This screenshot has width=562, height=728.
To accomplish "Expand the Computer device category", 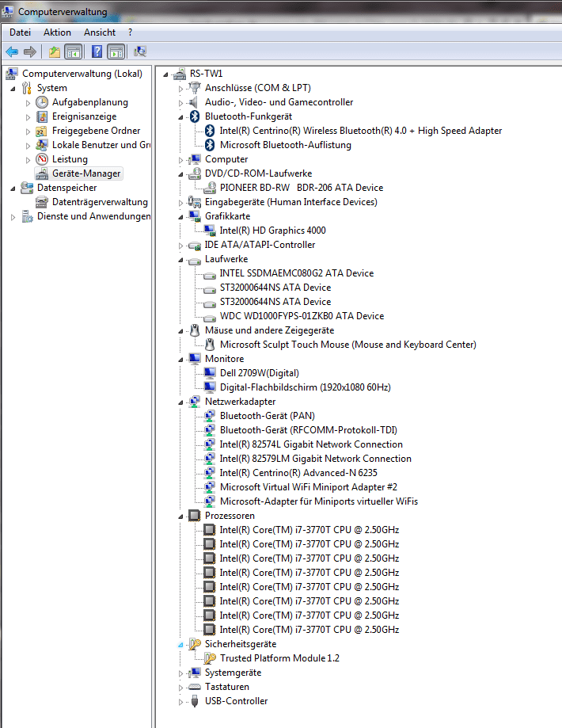I will [x=181, y=160].
